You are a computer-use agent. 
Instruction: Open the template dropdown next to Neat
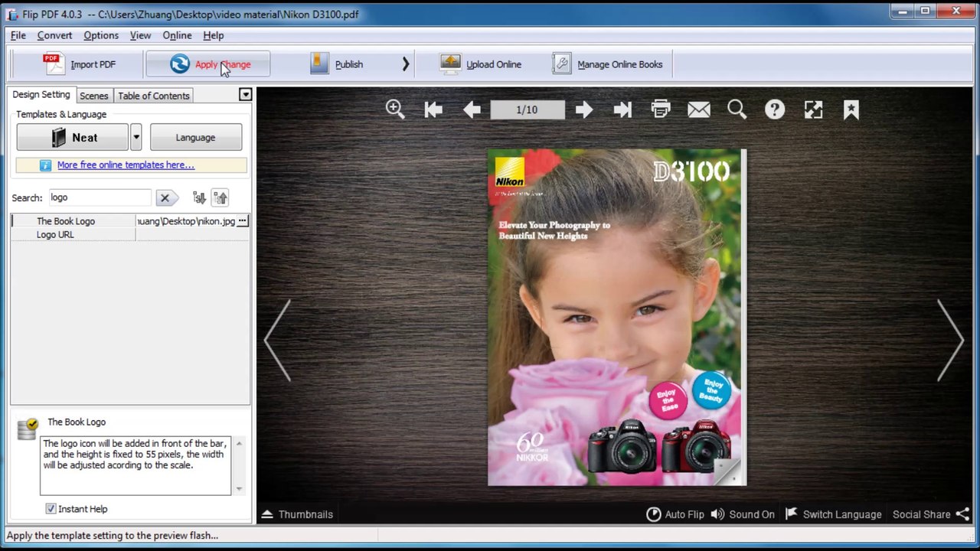(136, 138)
